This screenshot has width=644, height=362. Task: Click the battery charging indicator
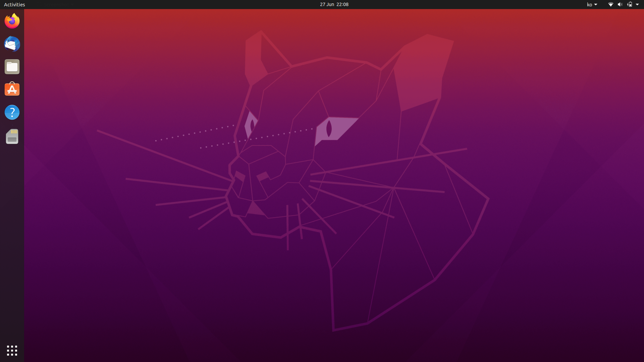[630, 4]
